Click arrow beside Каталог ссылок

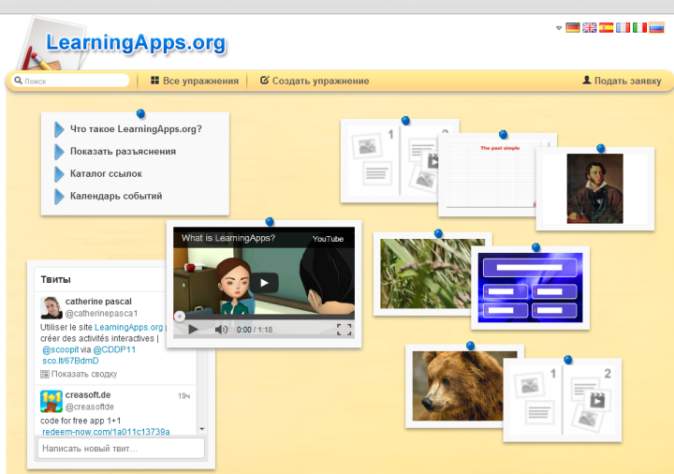point(59,174)
